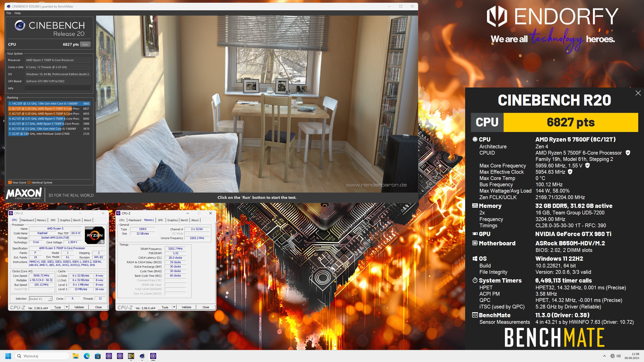644x362 pixels.
Task: Open the File menu in Cinebench
Action: (x=9, y=13)
